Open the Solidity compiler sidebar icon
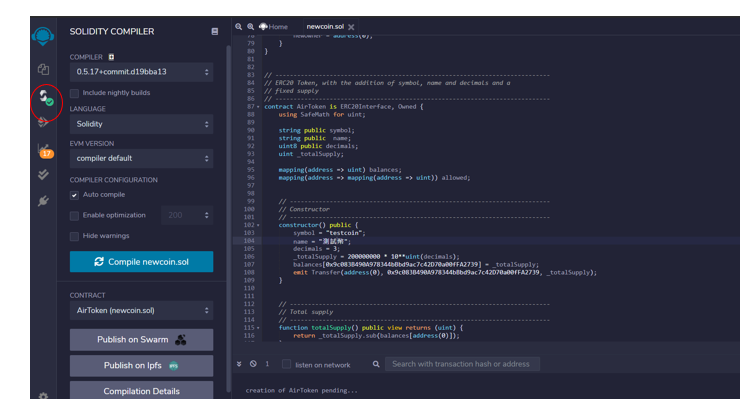This screenshot has height=412, width=753. pyautogui.click(x=46, y=97)
